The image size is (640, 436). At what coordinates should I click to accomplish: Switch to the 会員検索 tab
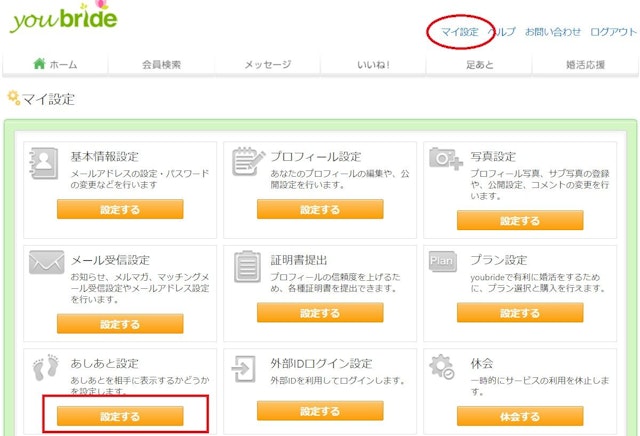(160, 65)
